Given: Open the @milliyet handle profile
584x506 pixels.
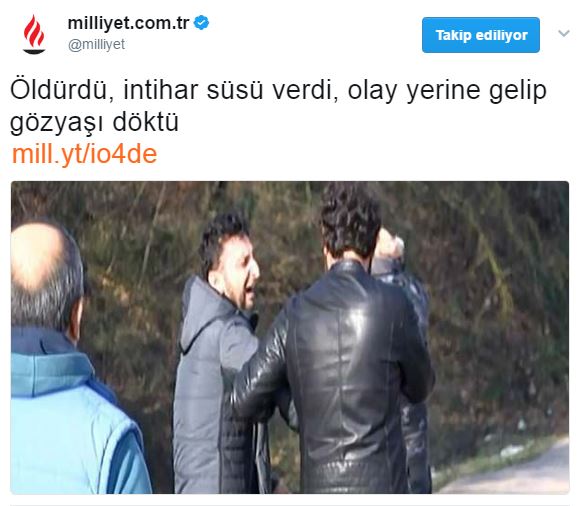Looking at the screenshot, I should [x=96, y=44].
